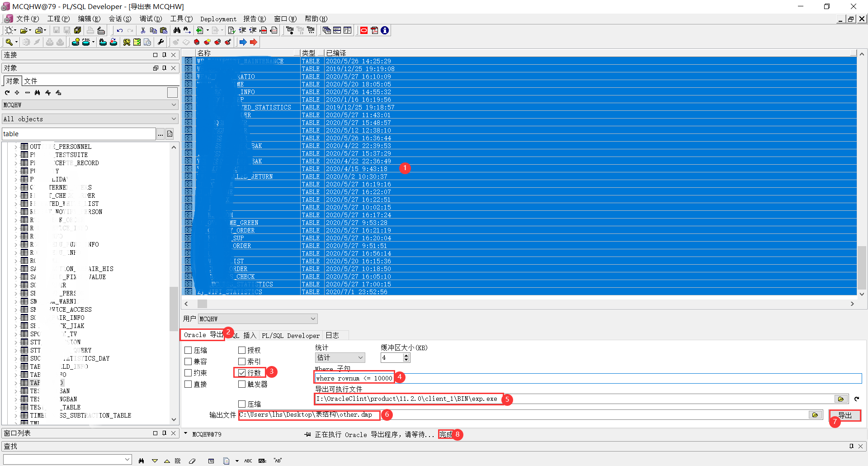The image size is (868, 466).
Task: Toggle the 授权 checkbox
Action: click(242, 350)
